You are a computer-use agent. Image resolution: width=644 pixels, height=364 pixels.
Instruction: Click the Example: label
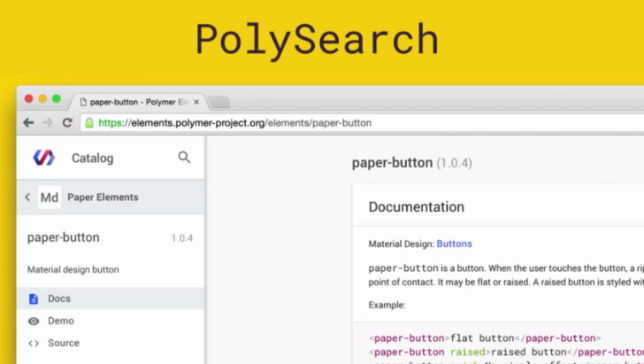pyautogui.click(x=387, y=305)
